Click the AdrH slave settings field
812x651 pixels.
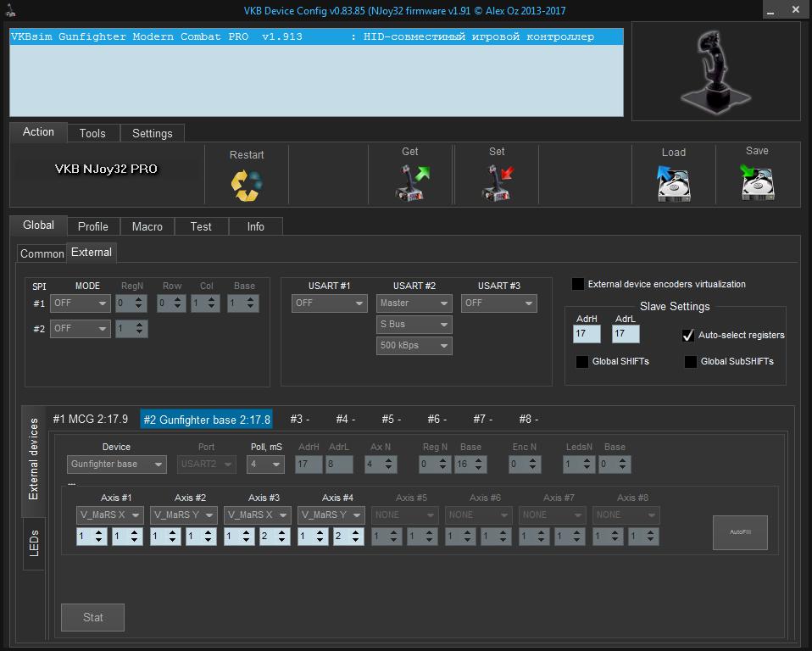pyautogui.click(x=587, y=333)
